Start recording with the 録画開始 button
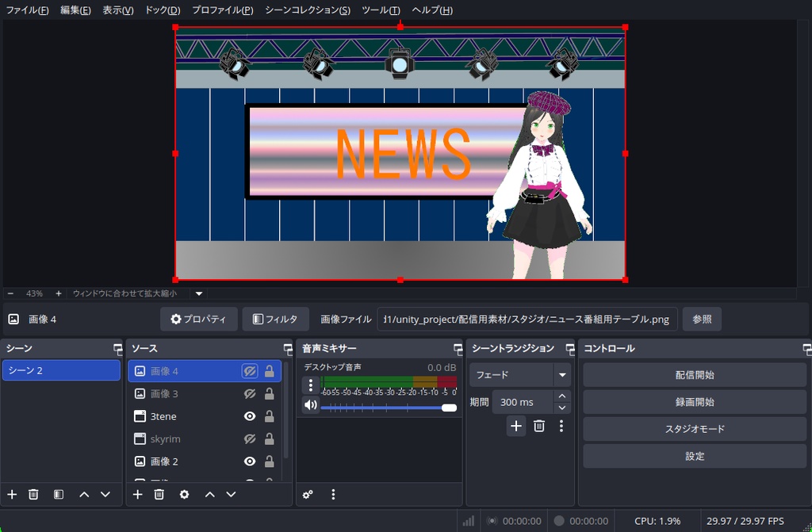 (694, 402)
